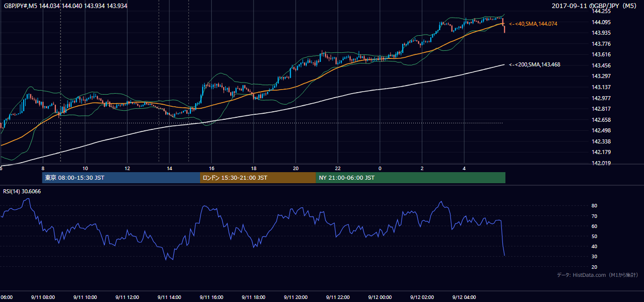The height and width of the screenshot is (302, 644).
Task: Click the London session bar 15:30-21:00 JST
Action: pyautogui.click(x=257, y=178)
